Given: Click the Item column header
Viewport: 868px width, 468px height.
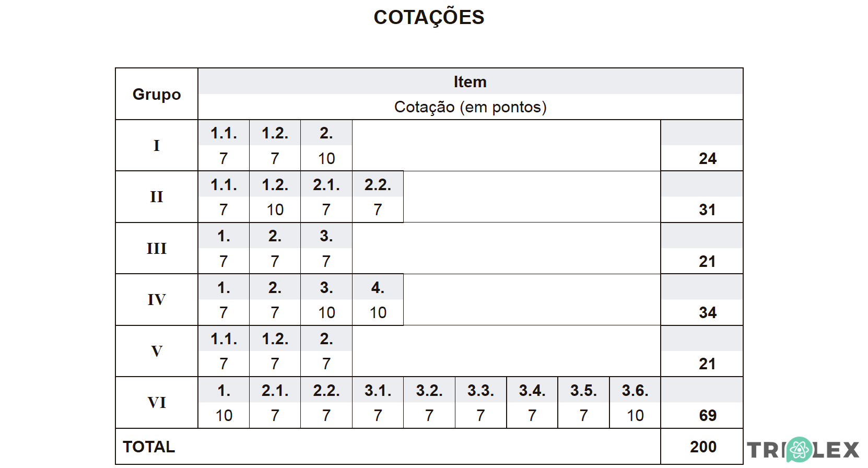Looking at the screenshot, I should 470,82.
